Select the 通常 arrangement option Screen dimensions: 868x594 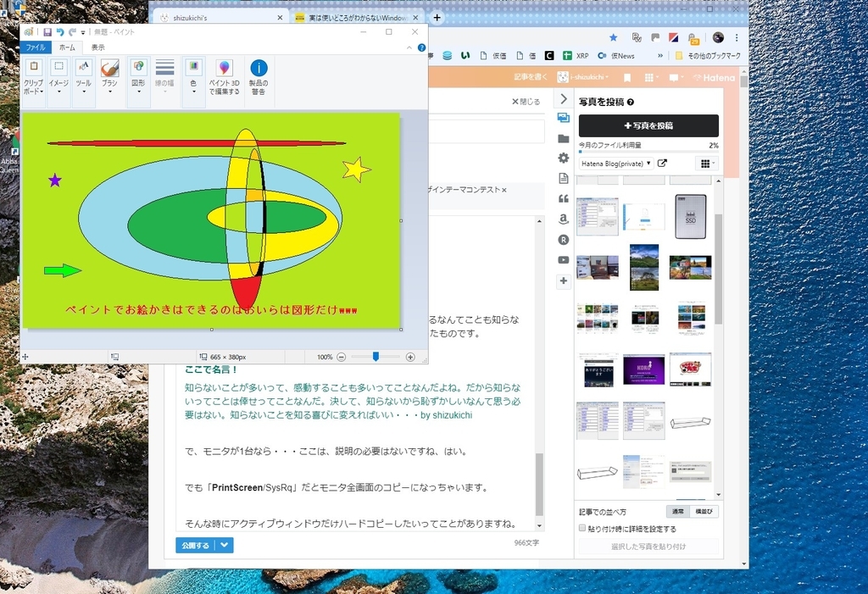(x=678, y=512)
